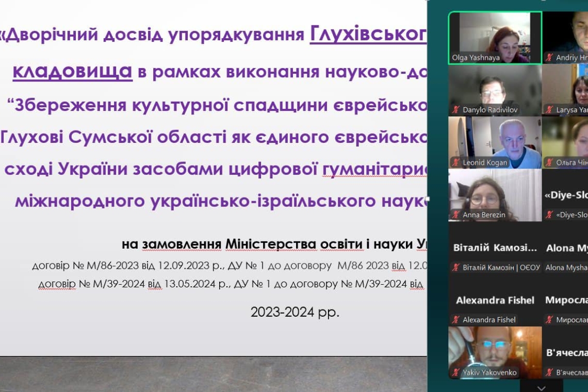
Task: Click the muted microphone beside Alexandra Fishel
Action: [x=456, y=319]
